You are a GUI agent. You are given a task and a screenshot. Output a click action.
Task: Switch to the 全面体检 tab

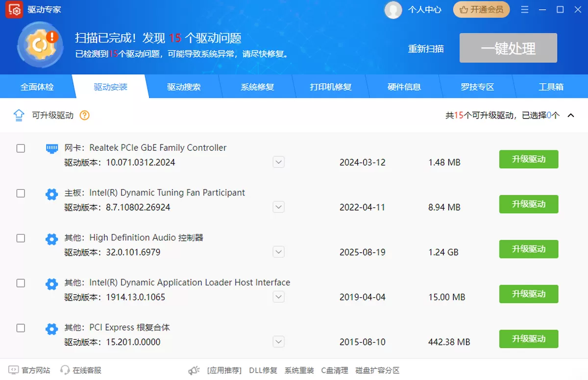(37, 87)
